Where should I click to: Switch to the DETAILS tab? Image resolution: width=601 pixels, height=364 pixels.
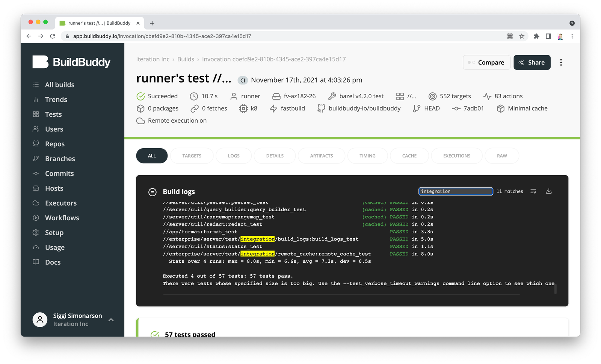[275, 156]
